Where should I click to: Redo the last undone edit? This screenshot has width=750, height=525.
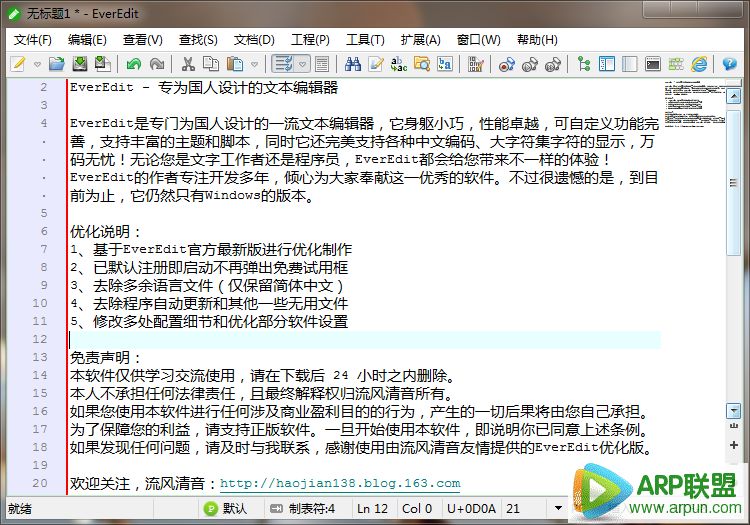click(x=157, y=64)
